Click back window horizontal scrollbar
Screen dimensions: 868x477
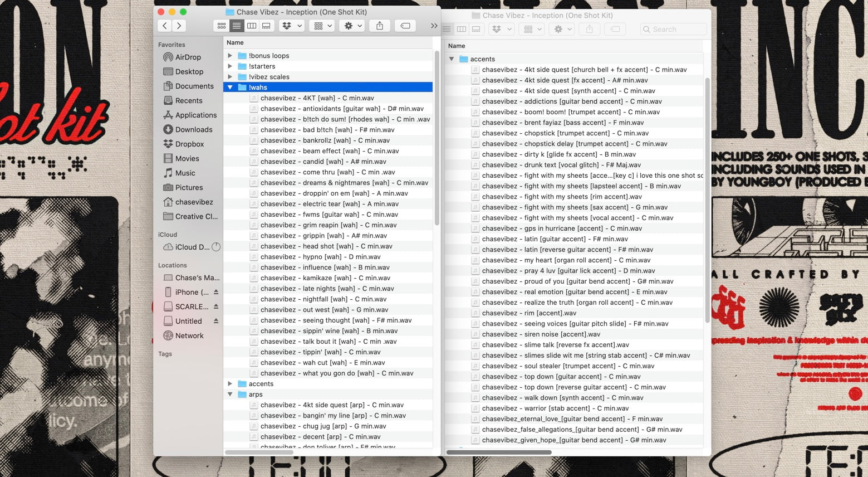click(499, 452)
